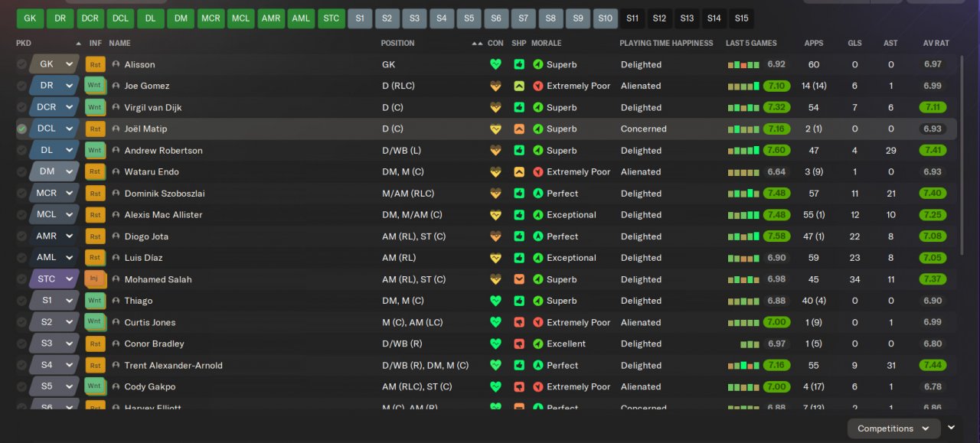
Task: Select the STC slot in top bar
Action: tap(330, 18)
